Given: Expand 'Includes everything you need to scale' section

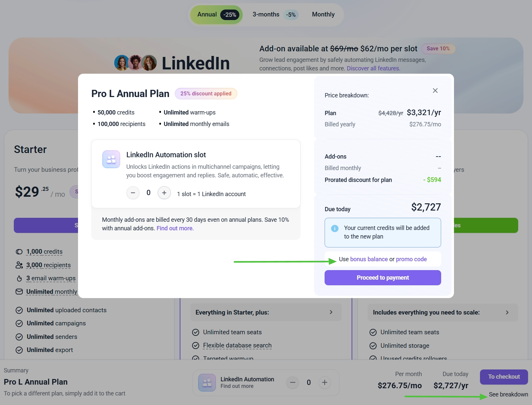Looking at the screenshot, I should pyautogui.click(x=443, y=312).
